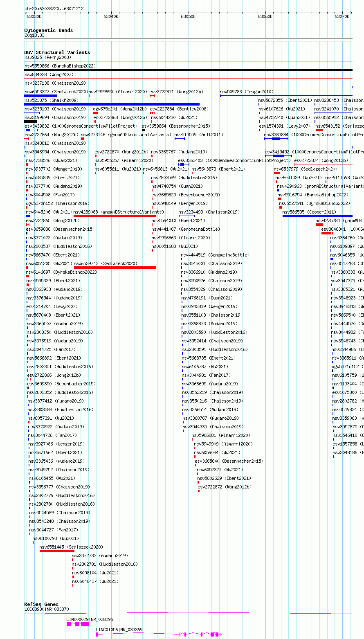The width and height of the screenshot is (364, 639).
Task: Select nsv4441067 (GenomeinaBottle) label
Action: point(186,229)
